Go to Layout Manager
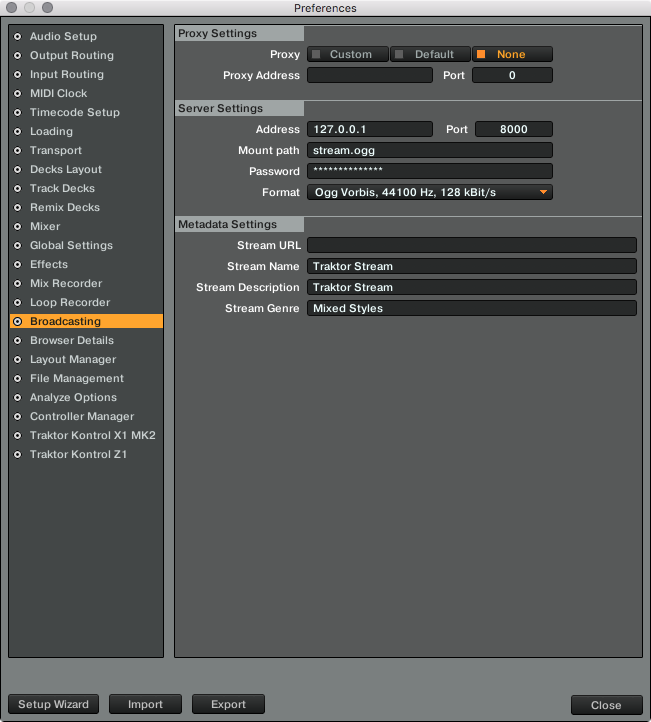This screenshot has width=651, height=722. click(x=86, y=359)
